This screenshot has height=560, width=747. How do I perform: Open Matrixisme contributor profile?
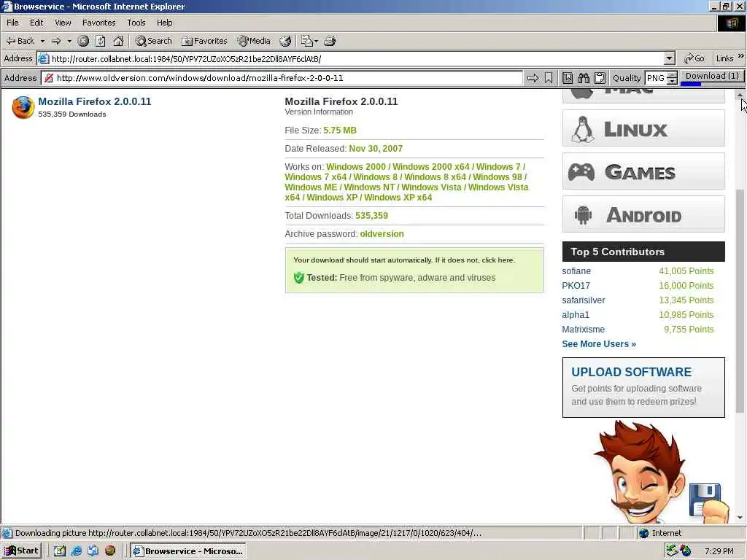(x=583, y=330)
